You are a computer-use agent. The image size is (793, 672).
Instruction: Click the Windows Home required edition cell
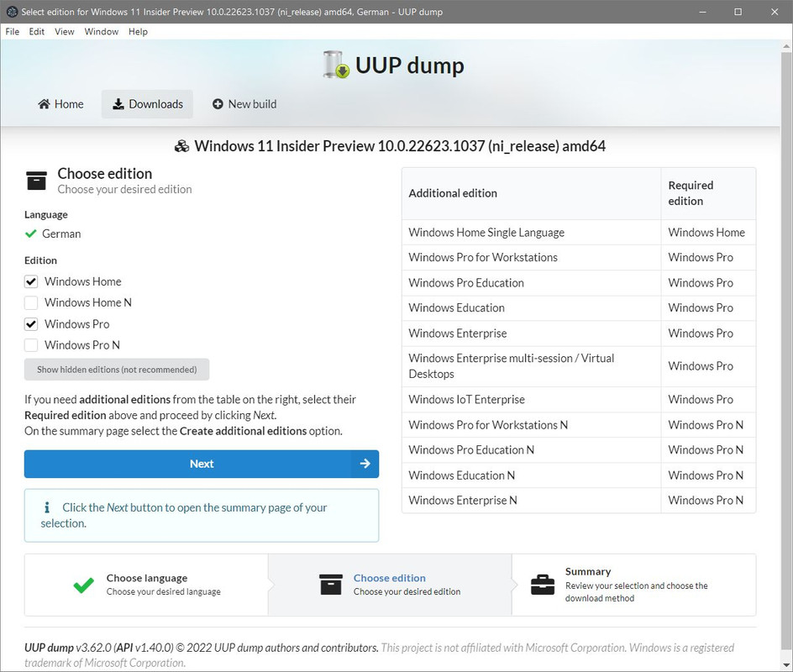point(708,233)
